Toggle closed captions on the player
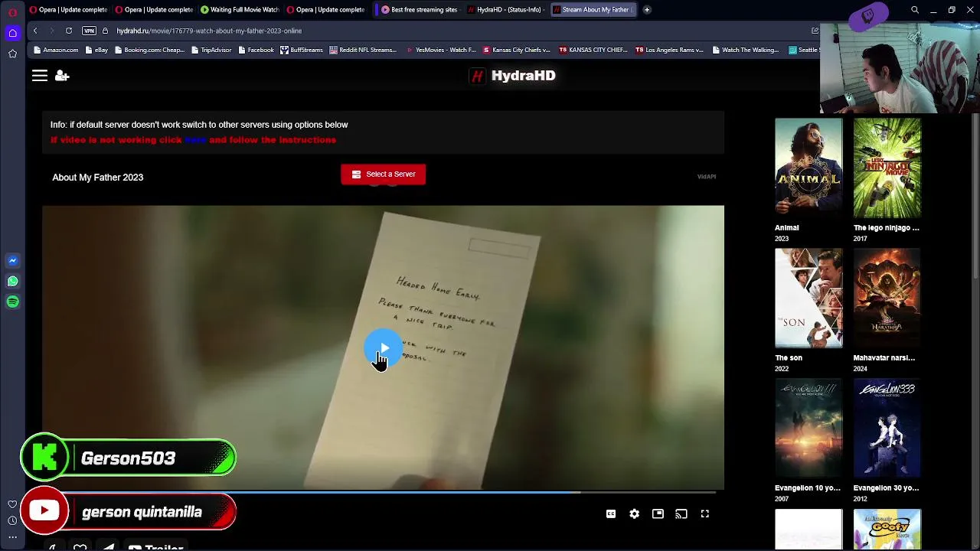The height and width of the screenshot is (551, 980). (611, 514)
